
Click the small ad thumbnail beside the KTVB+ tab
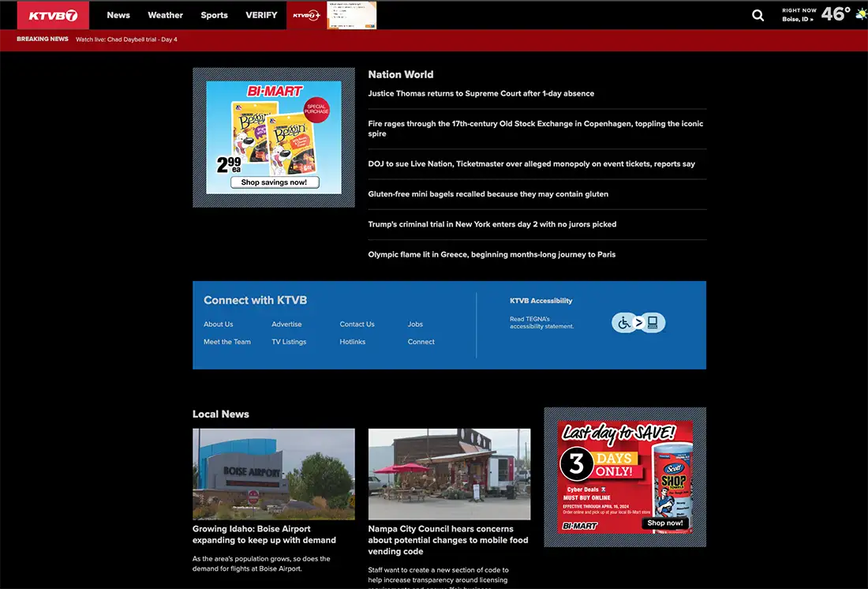(351, 15)
